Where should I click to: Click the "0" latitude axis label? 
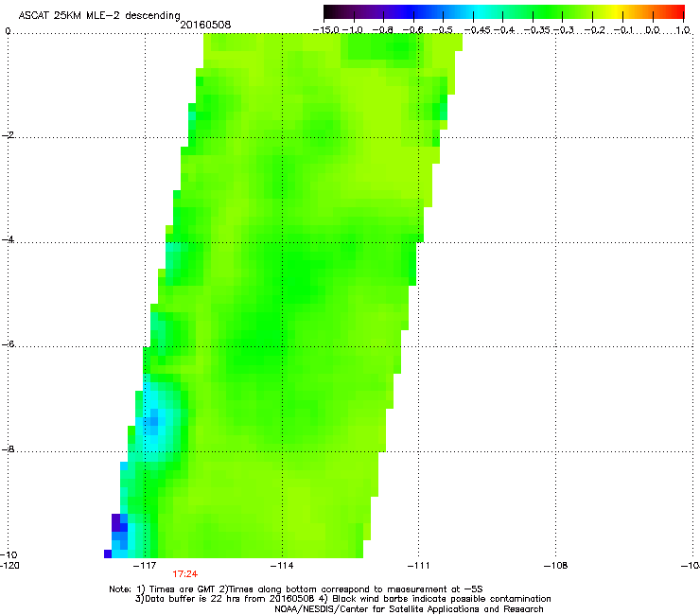(8, 31)
